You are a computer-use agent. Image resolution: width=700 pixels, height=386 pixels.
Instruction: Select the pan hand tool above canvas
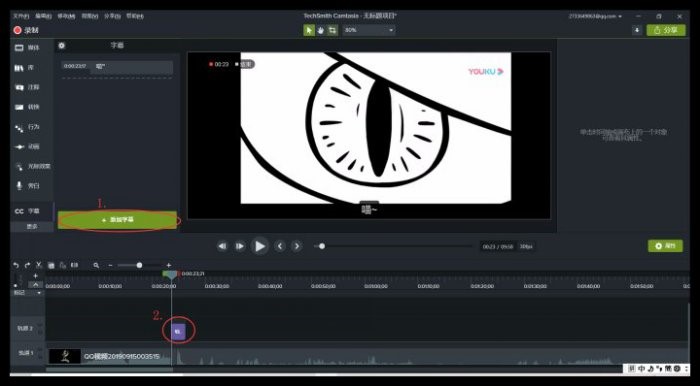coord(321,30)
